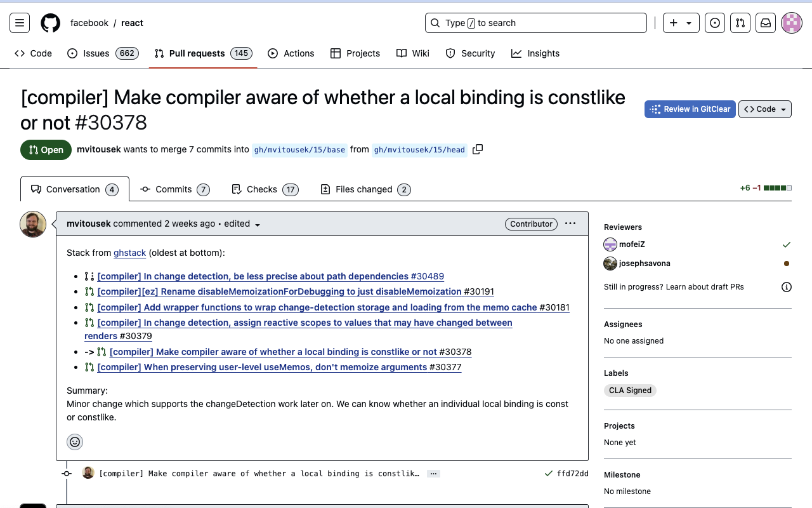Screen dimensions: 812x508
Task: Open the facebook organization link
Action: click(89, 23)
